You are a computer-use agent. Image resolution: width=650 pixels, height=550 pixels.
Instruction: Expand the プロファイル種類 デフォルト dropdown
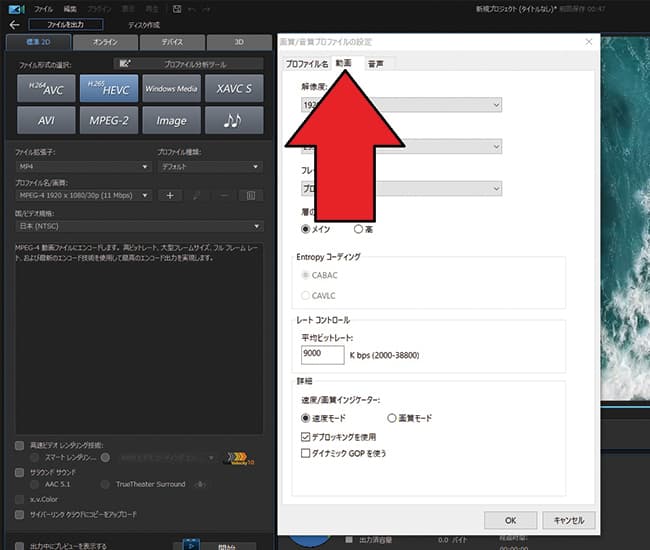[210, 167]
